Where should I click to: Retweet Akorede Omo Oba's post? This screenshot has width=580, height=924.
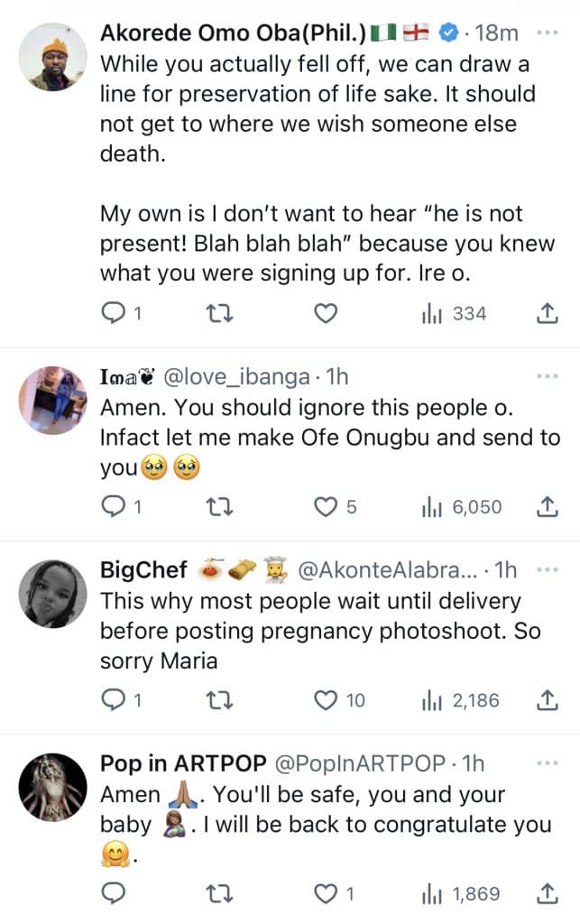click(x=218, y=313)
